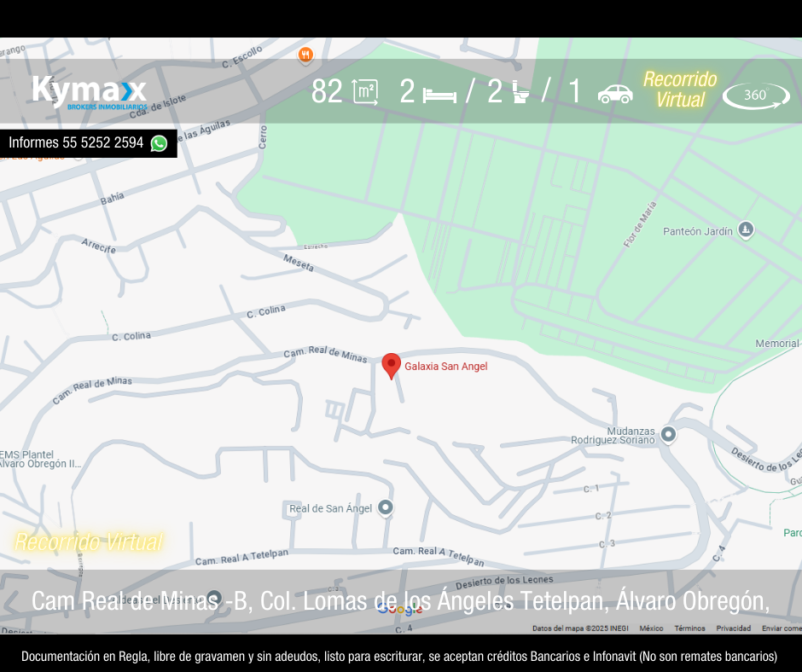The image size is (802, 672).
Task: Click the Informes 55 5252 2594 phone banner
Action: click(x=89, y=143)
